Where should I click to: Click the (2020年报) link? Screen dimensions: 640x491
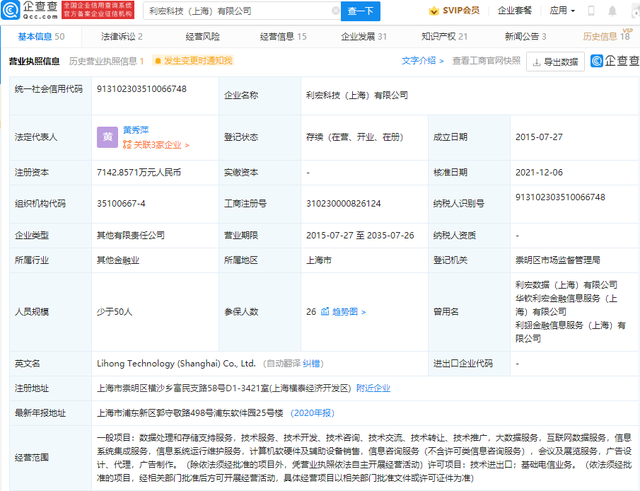coord(312,413)
